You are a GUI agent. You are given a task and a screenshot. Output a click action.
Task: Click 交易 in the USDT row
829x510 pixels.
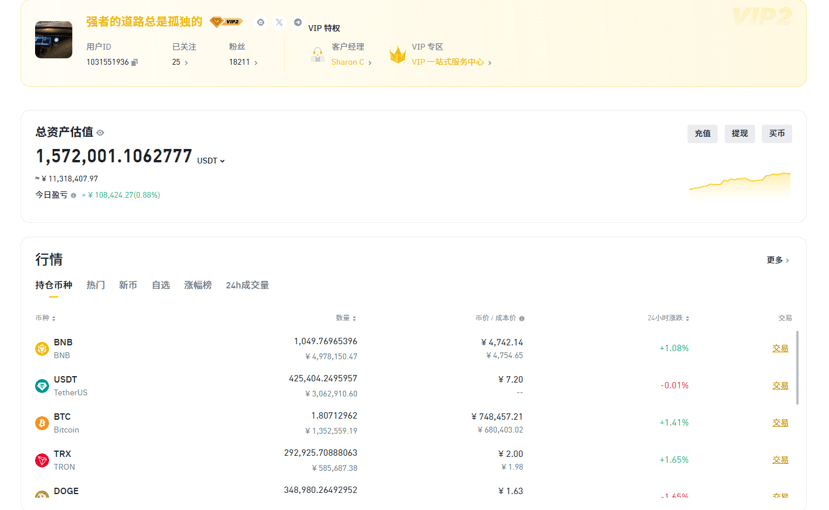pos(780,386)
